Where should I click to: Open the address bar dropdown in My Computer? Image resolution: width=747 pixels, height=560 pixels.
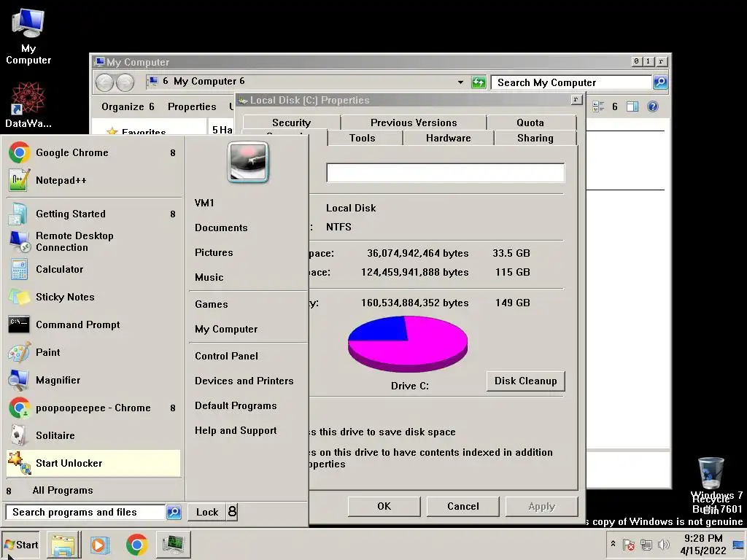(x=461, y=82)
